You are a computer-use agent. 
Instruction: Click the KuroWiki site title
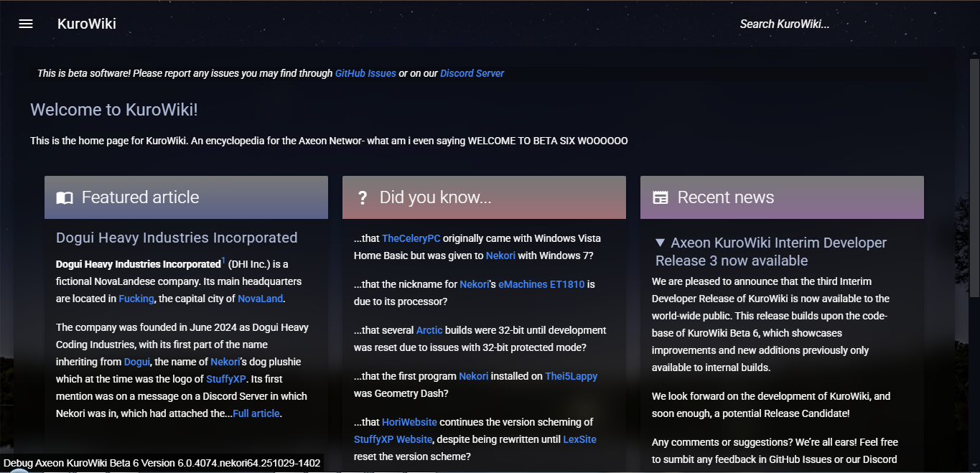[87, 23]
